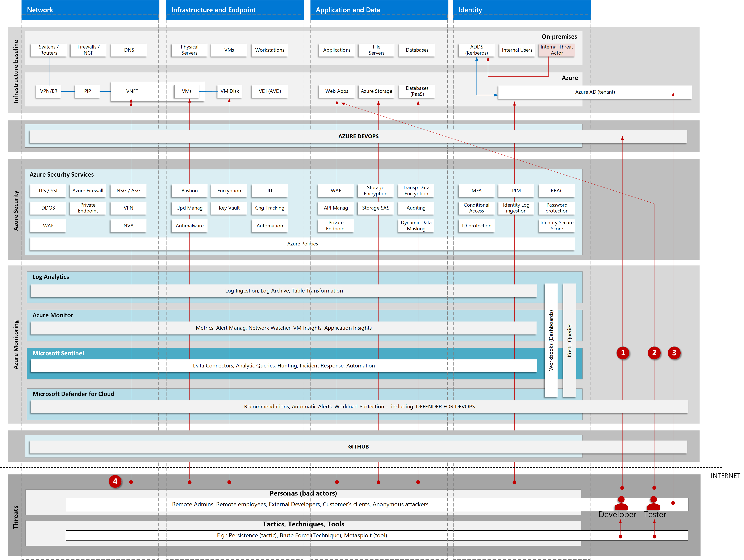Viewport: 744px width, 560px height.
Task: Click the Kusto Queries vertical box
Action: pos(569,340)
